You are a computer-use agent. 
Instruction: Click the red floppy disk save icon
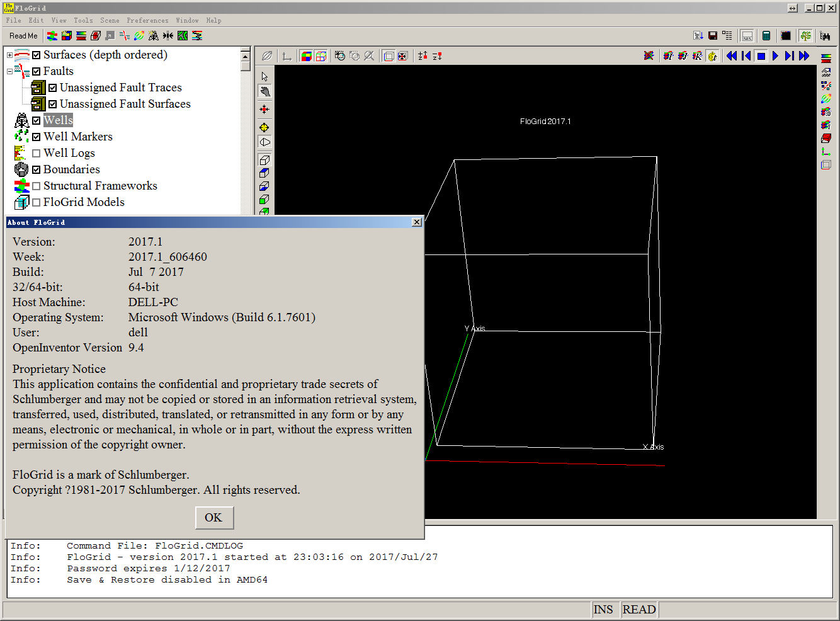point(713,36)
